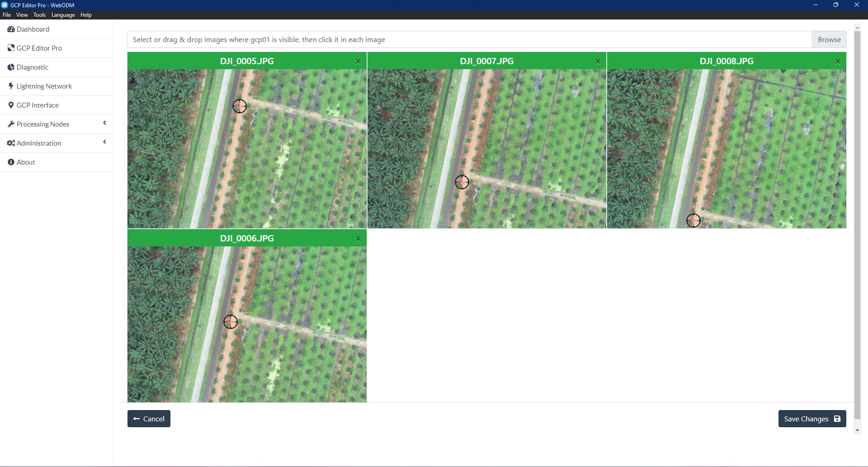This screenshot has width=868, height=467.
Task: Remove the DJI_0008.JPG image
Action: (x=837, y=61)
